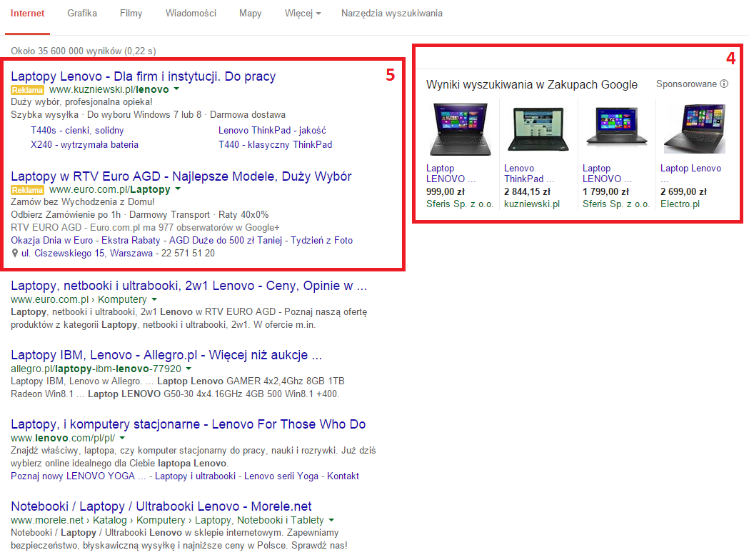Viewport: 749px width, 560px height.
Task: Click the Electro.pl seller name
Action: 680,204
